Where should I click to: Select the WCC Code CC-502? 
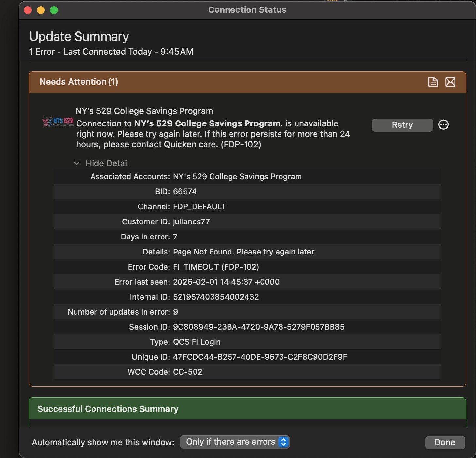pyautogui.click(x=187, y=372)
